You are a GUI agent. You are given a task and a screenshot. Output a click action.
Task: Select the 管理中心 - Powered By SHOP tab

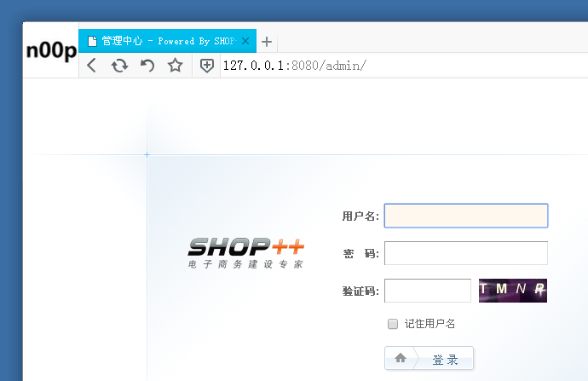click(167, 41)
